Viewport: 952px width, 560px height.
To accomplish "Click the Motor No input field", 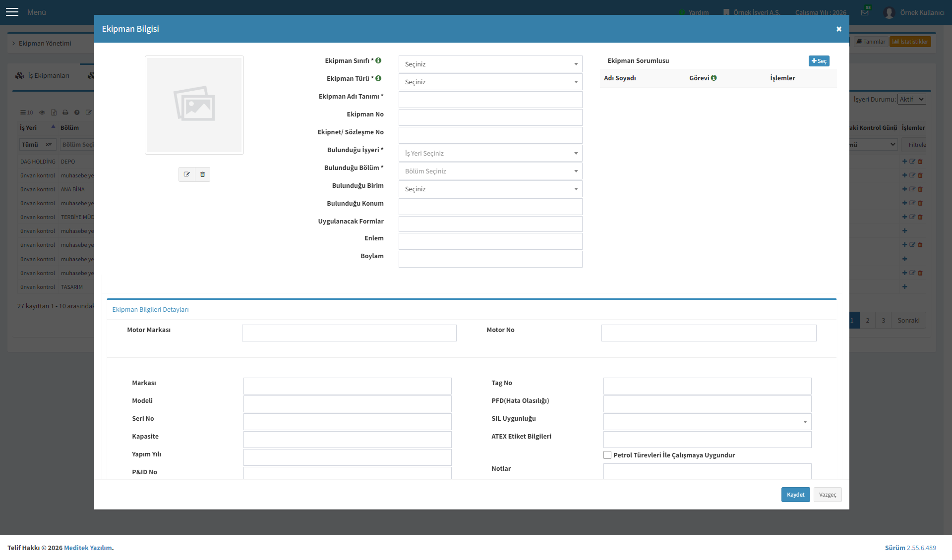I will pyautogui.click(x=709, y=333).
